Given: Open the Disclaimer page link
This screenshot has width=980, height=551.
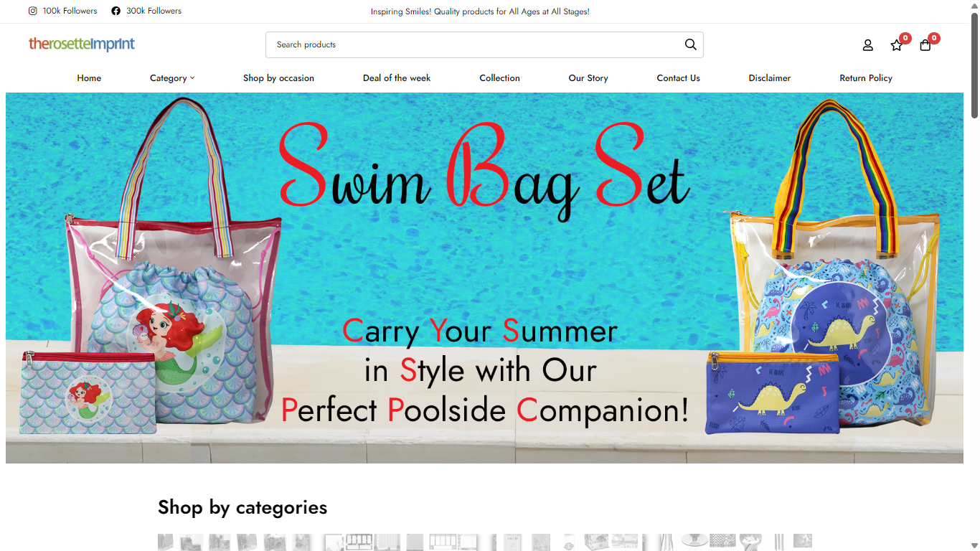Looking at the screenshot, I should point(769,77).
